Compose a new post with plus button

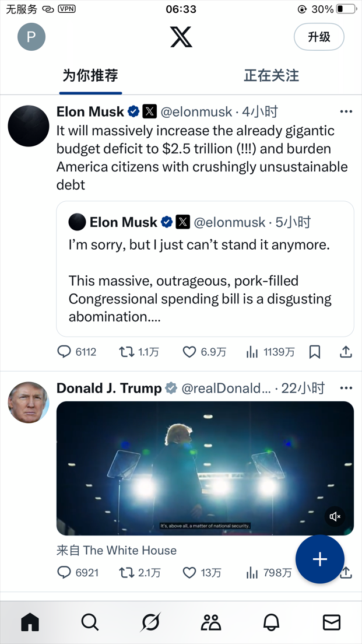(x=319, y=559)
